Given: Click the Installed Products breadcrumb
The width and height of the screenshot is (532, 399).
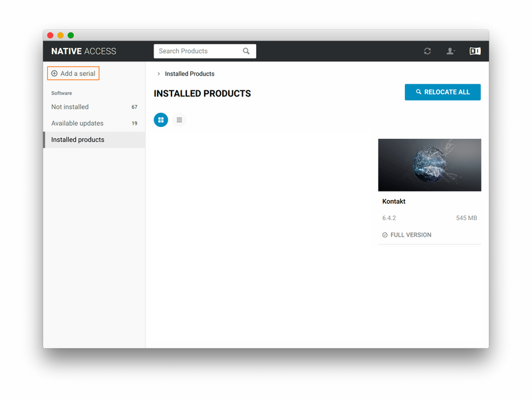Looking at the screenshot, I should 190,74.
